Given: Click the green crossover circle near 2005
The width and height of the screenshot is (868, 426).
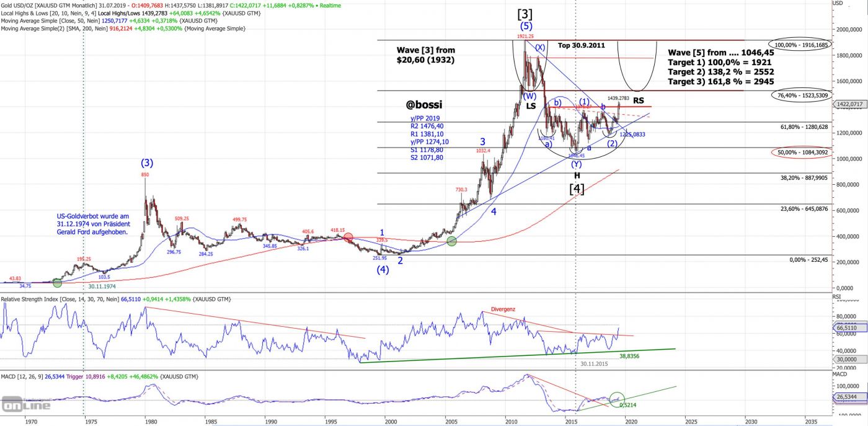Looking at the screenshot, I should pyautogui.click(x=452, y=241).
